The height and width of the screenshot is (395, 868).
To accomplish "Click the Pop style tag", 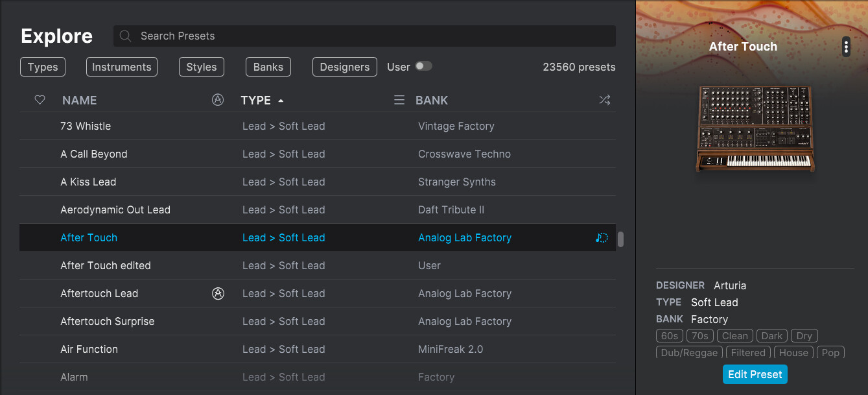I will pos(830,353).
